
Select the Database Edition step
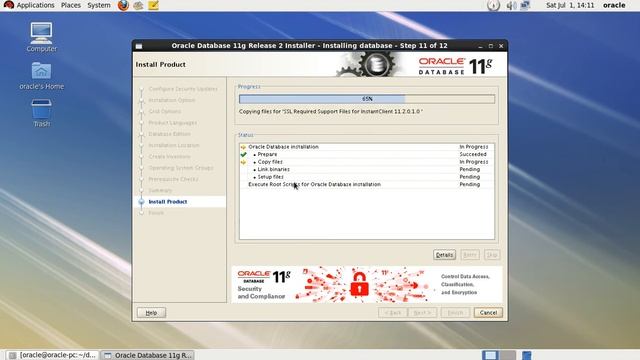[169, 134]
